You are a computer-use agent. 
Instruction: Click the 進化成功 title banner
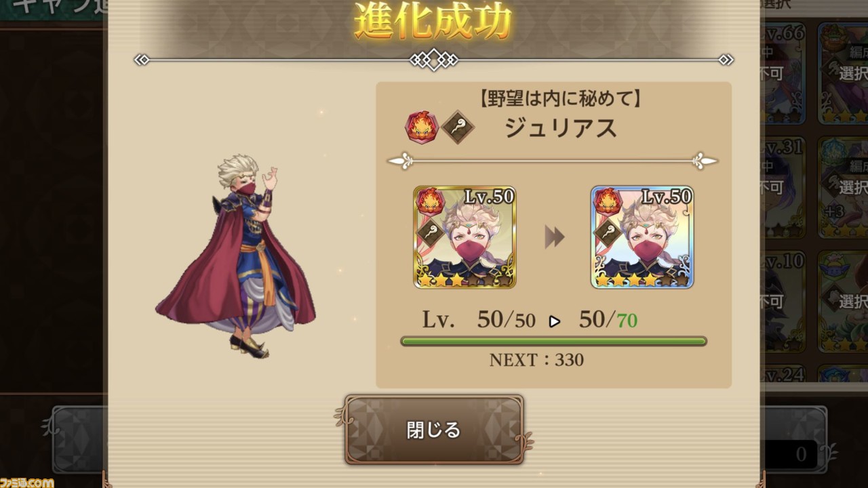[433, 22]
